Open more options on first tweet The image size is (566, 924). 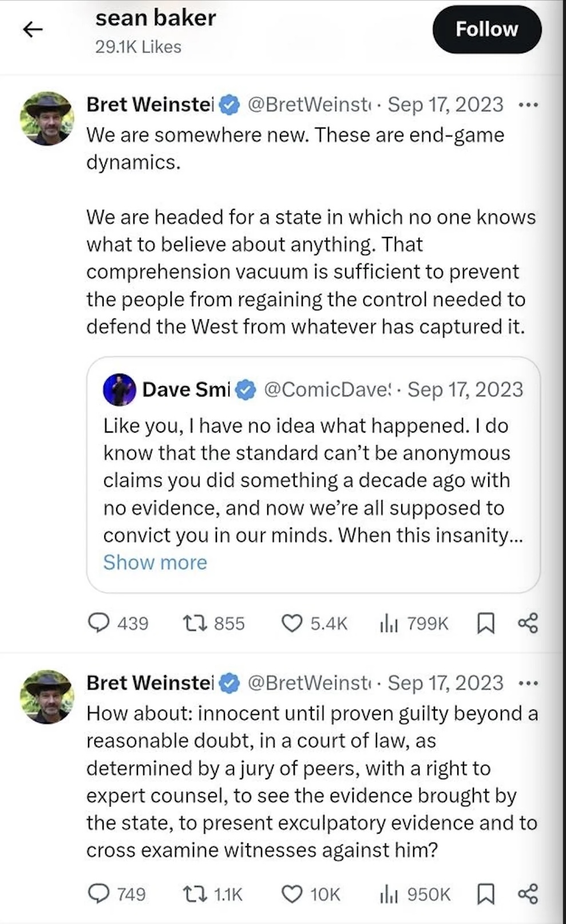point(528,105)
